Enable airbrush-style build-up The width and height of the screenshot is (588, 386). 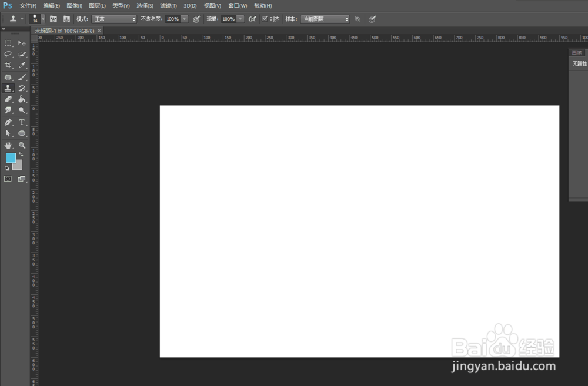coord(252,19)
